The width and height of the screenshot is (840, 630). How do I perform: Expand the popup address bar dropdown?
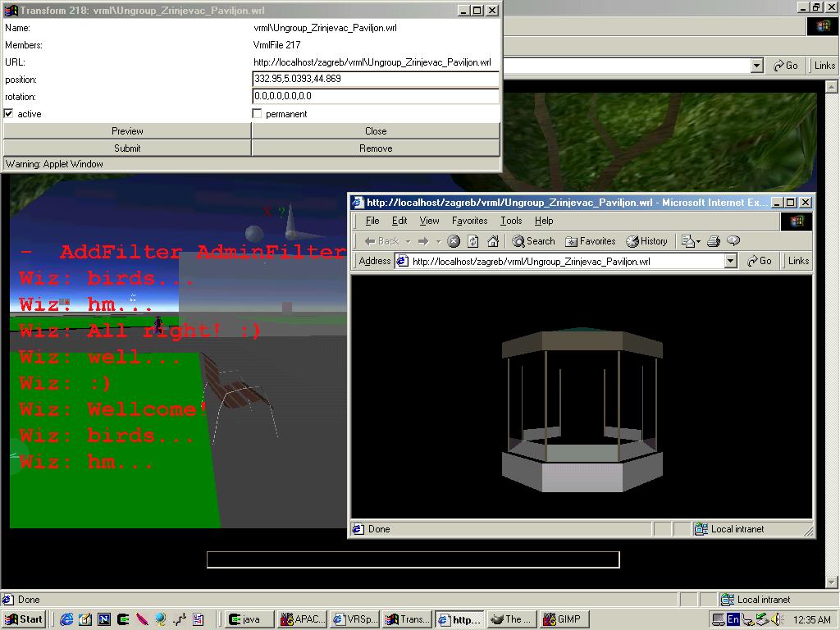click(730, 261)
